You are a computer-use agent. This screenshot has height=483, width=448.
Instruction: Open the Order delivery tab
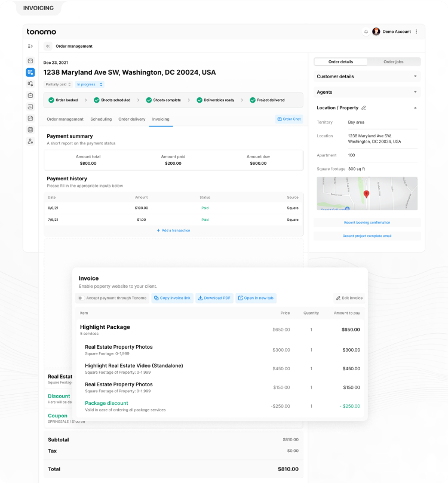[131, 119]
